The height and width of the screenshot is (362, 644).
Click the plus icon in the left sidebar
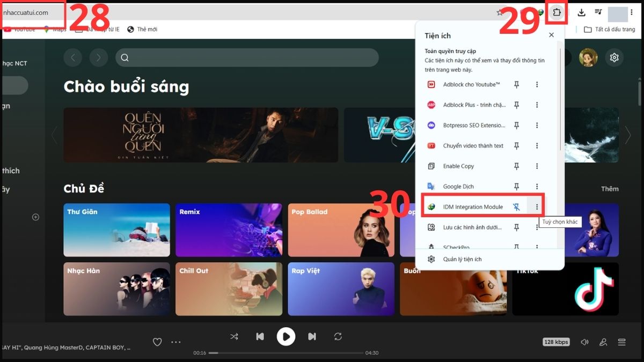[x=35, y=217]
